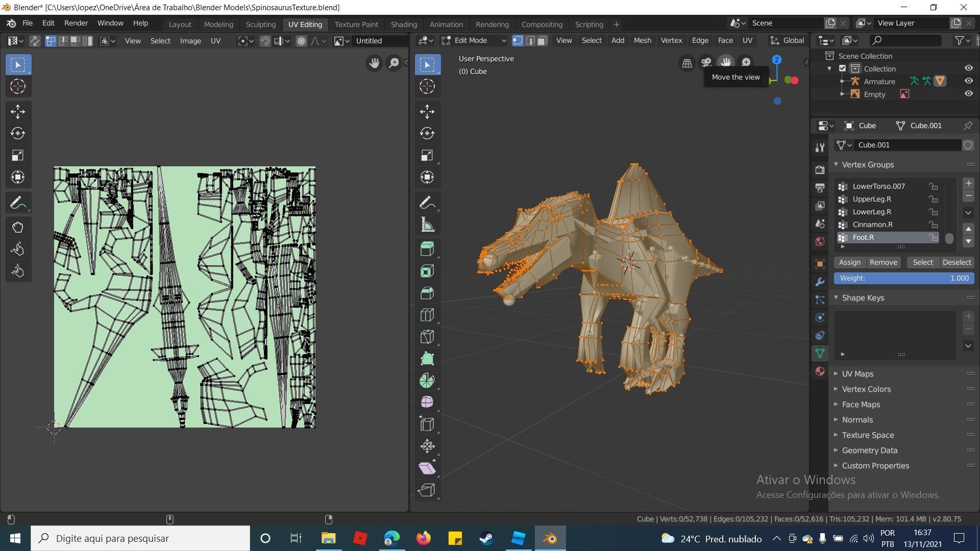
Task: Expand the Vertex Colors panel
Action: pos(866,389)
